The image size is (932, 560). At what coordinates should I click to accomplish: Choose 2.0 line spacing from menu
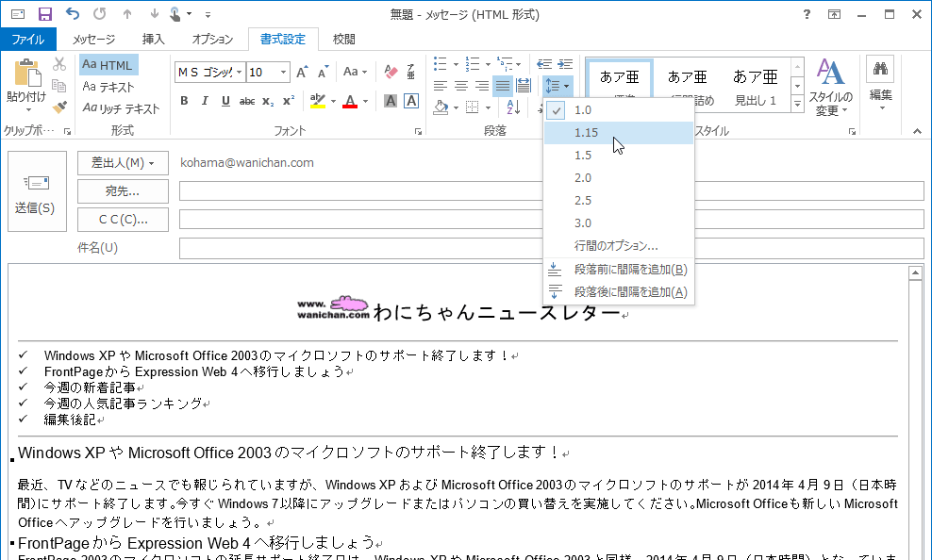[x=619, y=177]
